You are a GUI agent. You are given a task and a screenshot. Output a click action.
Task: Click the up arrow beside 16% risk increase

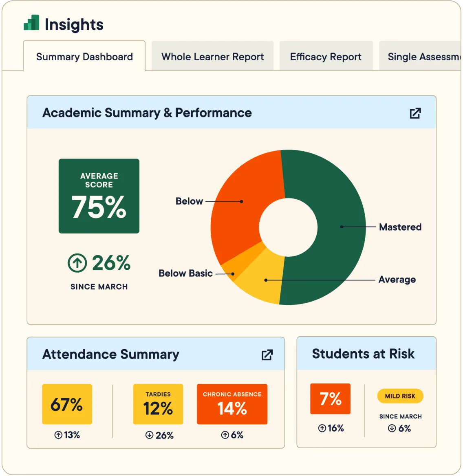point(322,428)
